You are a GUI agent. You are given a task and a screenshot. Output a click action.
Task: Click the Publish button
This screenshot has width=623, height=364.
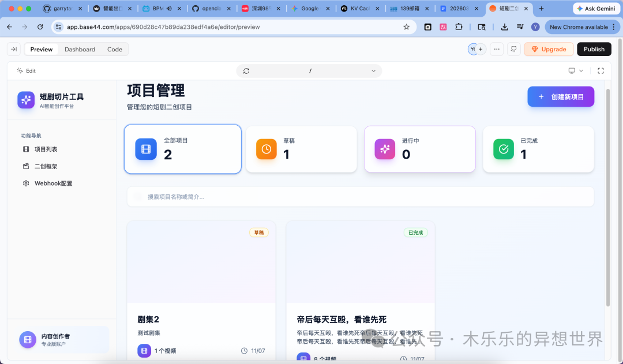pos(594,49)
